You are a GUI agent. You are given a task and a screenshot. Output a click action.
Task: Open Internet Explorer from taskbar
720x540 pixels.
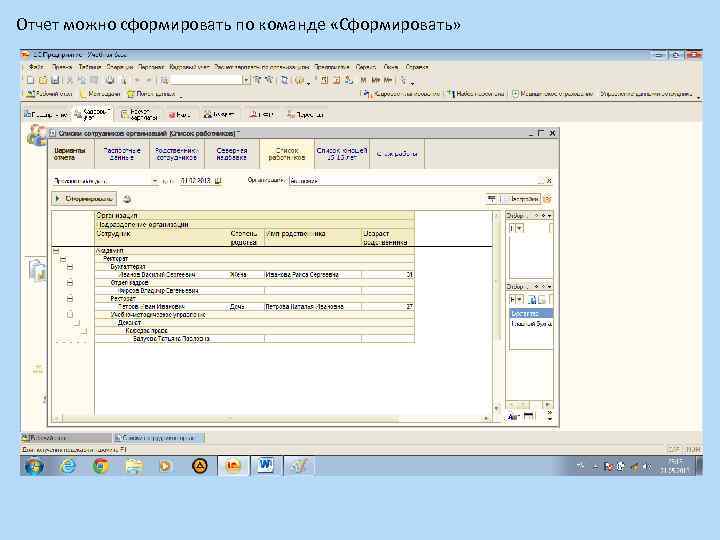pyautogui.click(x=68, y=466)
